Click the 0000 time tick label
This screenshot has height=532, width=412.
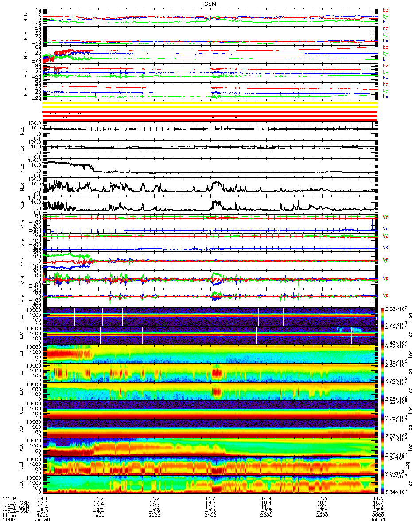click(377, 515)
